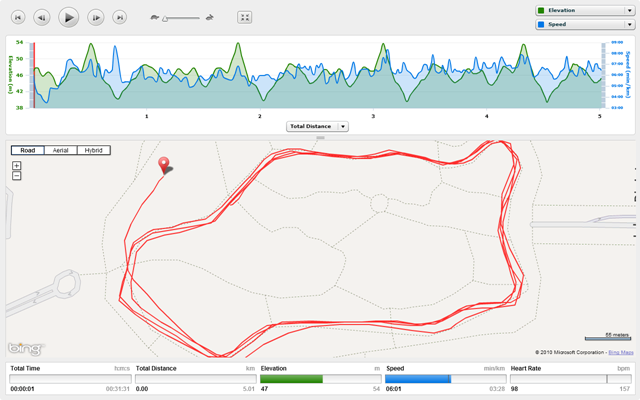Toggle full screen view icon
The width and height of the screenshot is (640, 400).
point(244,18)
